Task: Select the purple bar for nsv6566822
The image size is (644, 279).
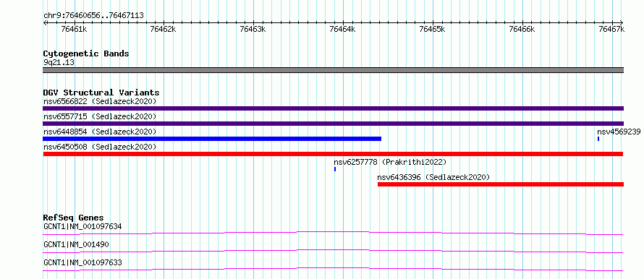Action: (x=333, y=108)
